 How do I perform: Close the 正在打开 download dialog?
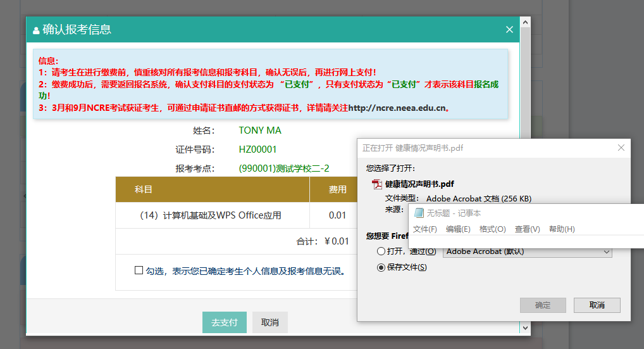pos(621,148)
